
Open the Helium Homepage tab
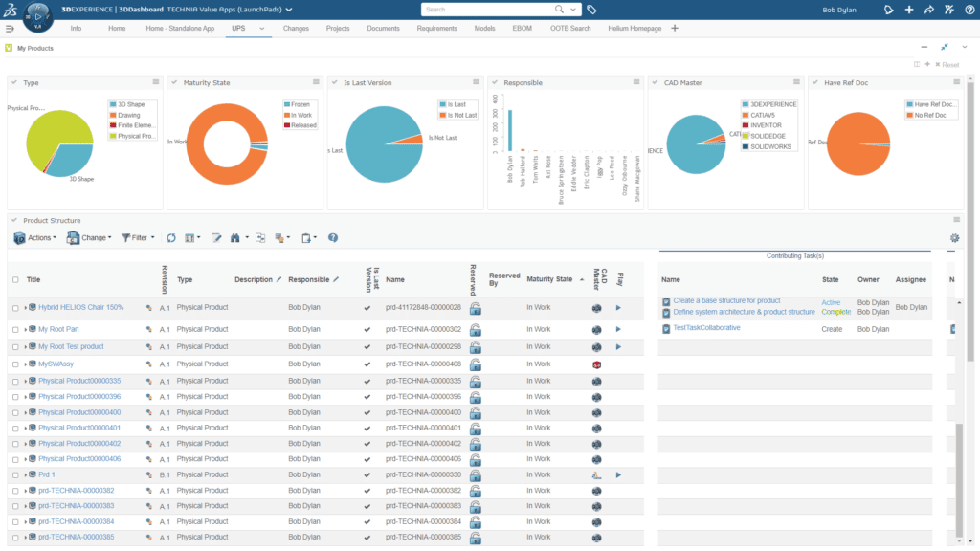pyautogui.click(x=635, y=29)
